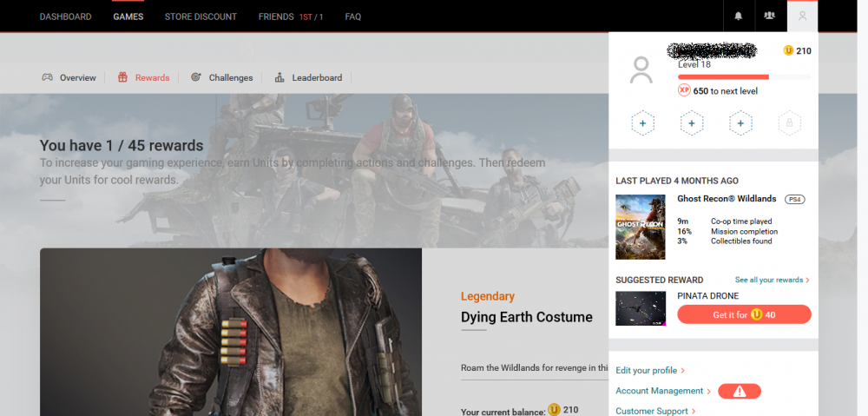Click the 'SUGGESTED REWARD' heading

tap(660, 281)
